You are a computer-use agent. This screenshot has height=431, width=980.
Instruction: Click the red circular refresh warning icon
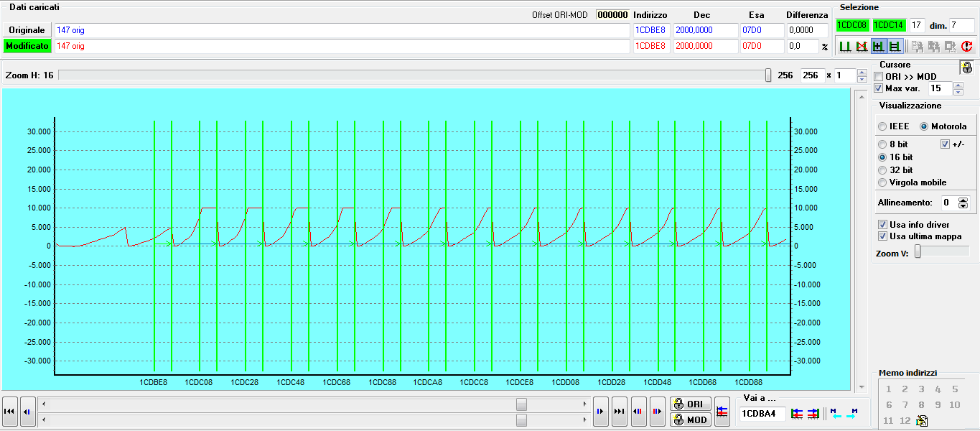coord(966,47)
